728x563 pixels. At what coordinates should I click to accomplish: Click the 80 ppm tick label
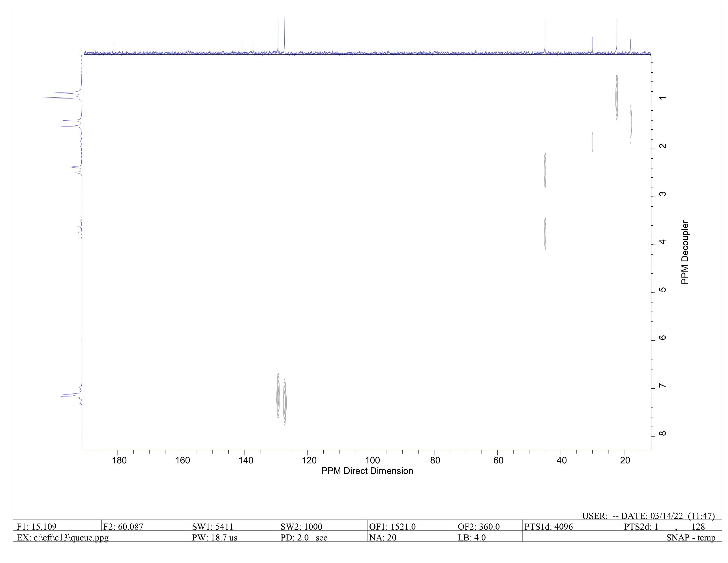point(435,460)
